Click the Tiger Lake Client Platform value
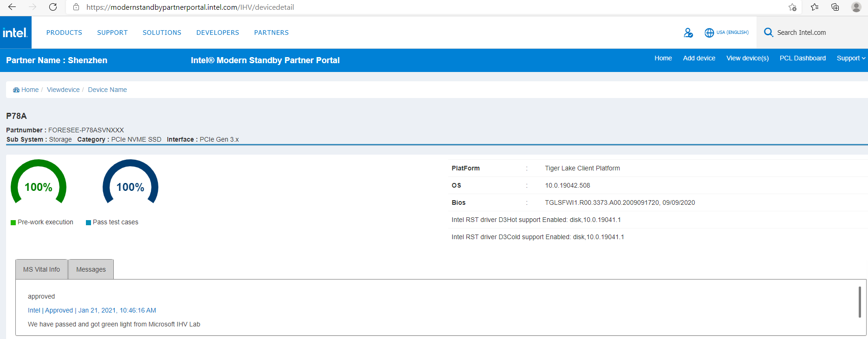This screenshot has height=339, width=868. pyautogui.click(x=582, y=168)
